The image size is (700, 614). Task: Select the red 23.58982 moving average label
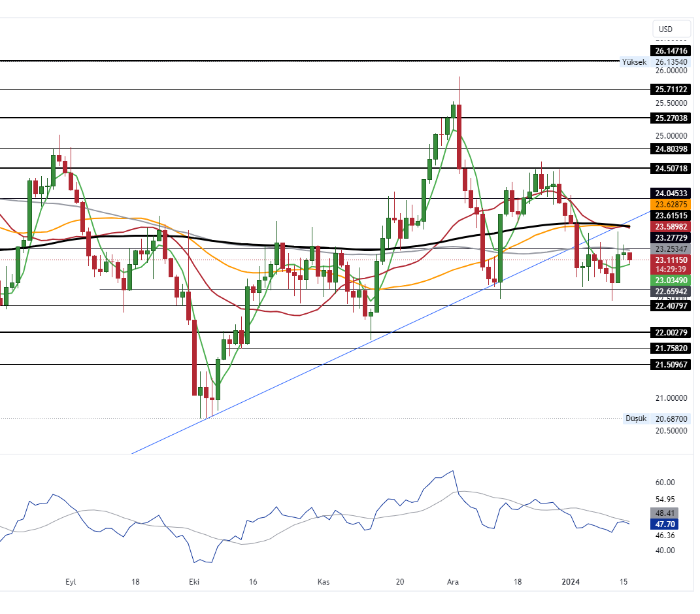point(671,226)
